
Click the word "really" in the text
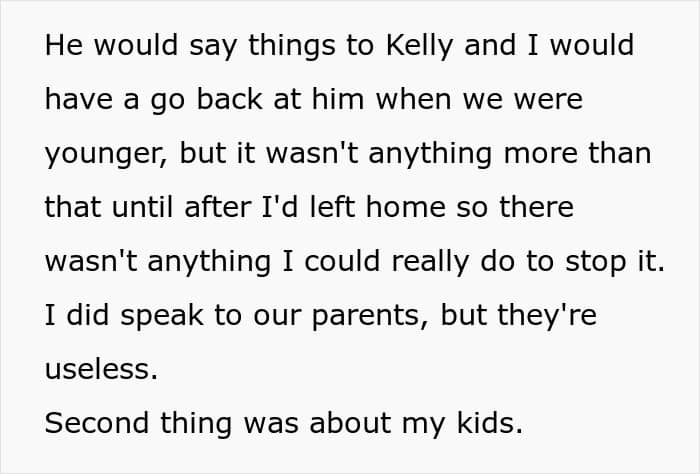click(x=430, y=263)
